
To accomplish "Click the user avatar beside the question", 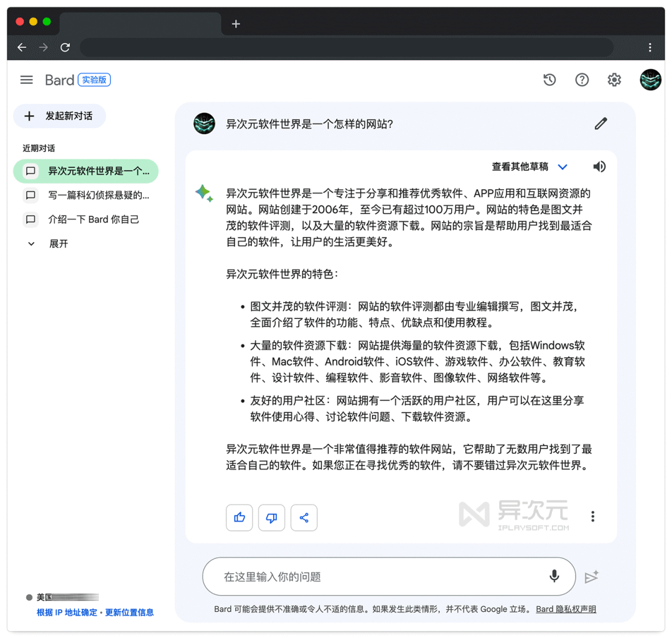I will (x=204, y=124).
